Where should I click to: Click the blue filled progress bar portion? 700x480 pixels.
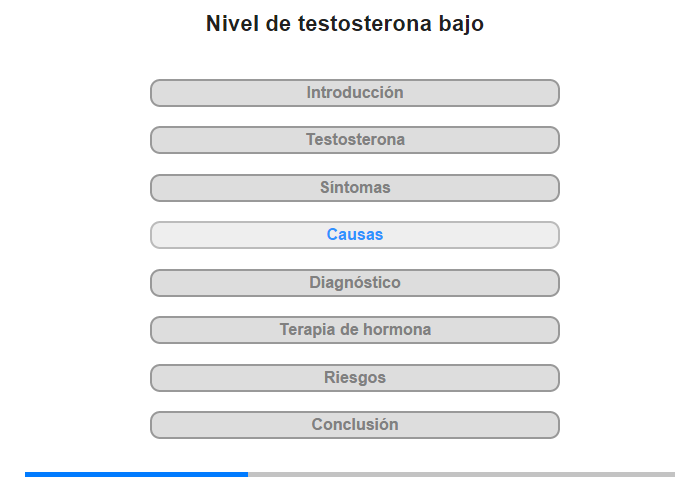(136, 474)
